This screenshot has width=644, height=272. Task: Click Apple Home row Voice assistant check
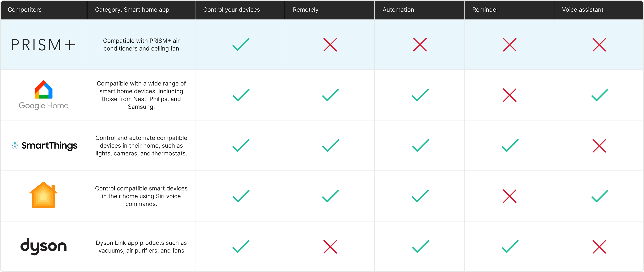600,196
